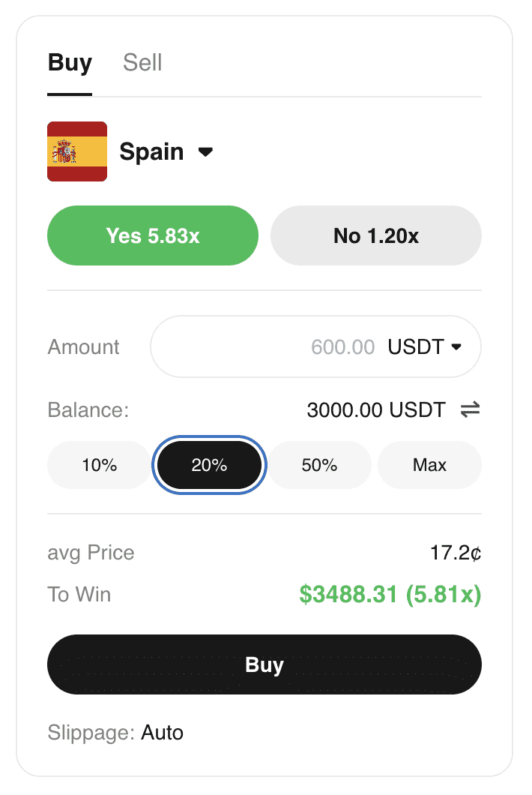Select the Yes 5.83x outcome
This screenshot has height=795, width=532.
[x=153, y=235]
